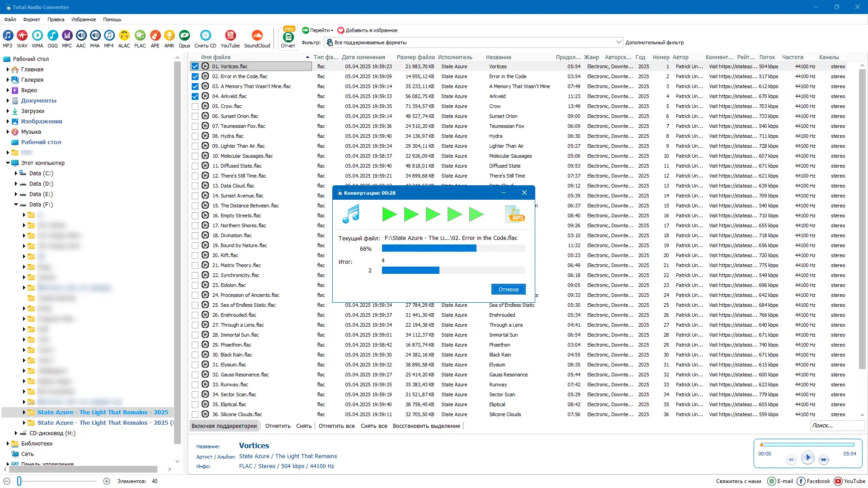
Task: Open the supported formats filter dropdown
Action: tap(618, 42)
